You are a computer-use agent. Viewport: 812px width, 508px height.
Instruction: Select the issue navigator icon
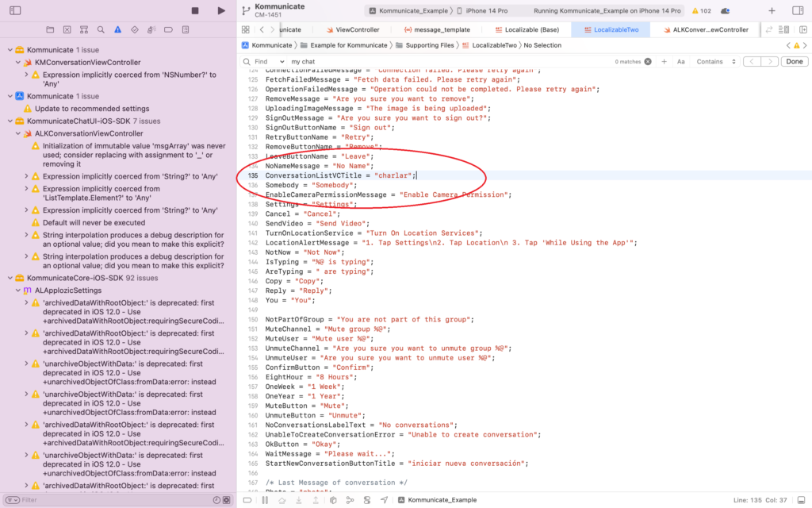117,29
